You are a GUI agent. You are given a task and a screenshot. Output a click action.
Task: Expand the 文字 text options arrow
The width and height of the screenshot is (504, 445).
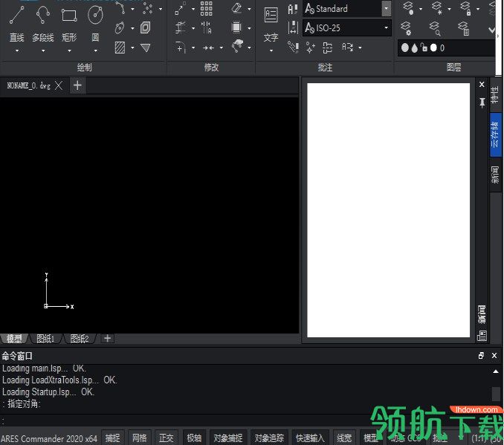pos(271,51)
